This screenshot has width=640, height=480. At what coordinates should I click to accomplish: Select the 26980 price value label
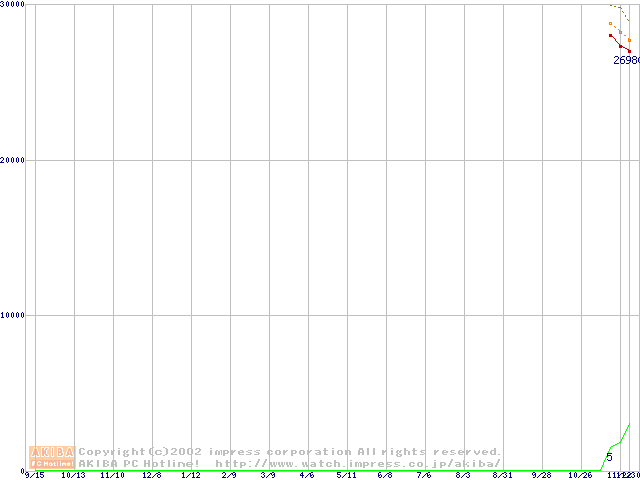click(626, 61)
